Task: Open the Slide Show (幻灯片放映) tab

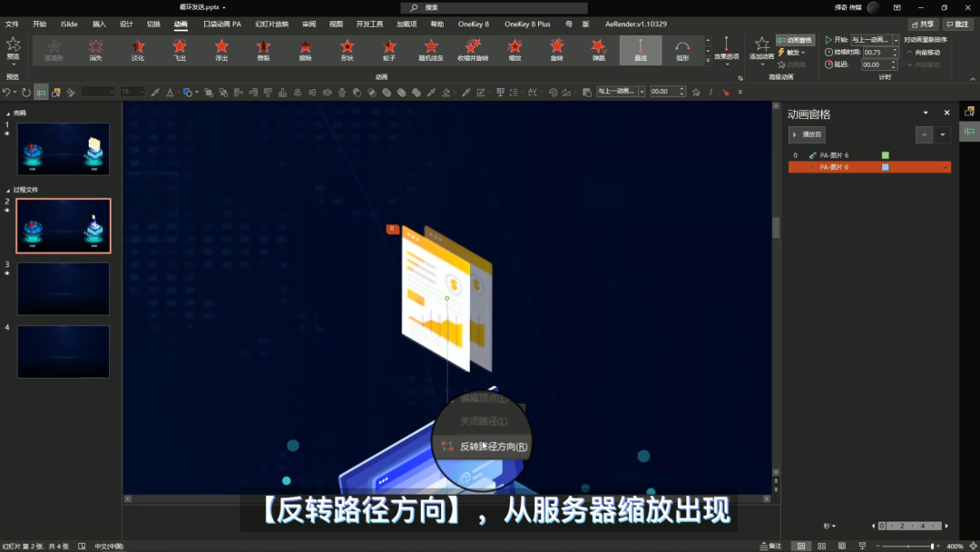Action: (272, 24)
